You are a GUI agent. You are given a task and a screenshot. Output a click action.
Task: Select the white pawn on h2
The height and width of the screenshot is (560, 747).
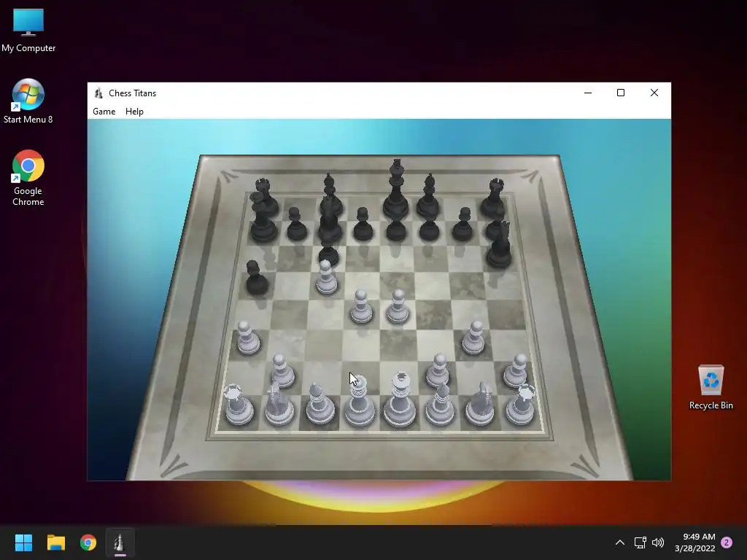(x=517, y=370)
